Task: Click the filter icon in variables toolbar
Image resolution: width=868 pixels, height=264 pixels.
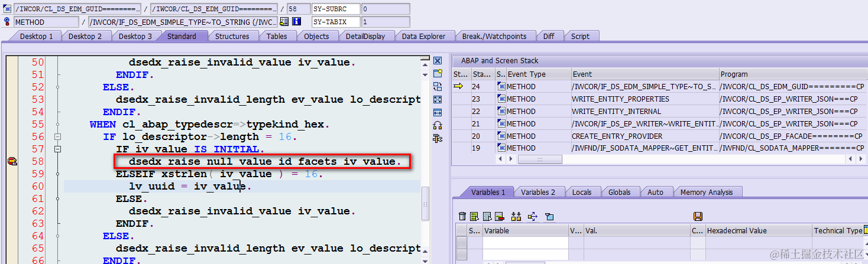Action: tap(549, 216)
